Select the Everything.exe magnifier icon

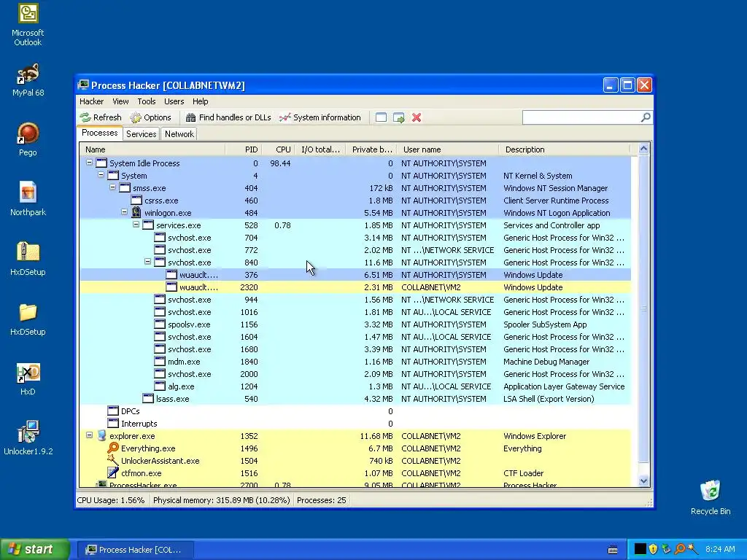(113, 448)
